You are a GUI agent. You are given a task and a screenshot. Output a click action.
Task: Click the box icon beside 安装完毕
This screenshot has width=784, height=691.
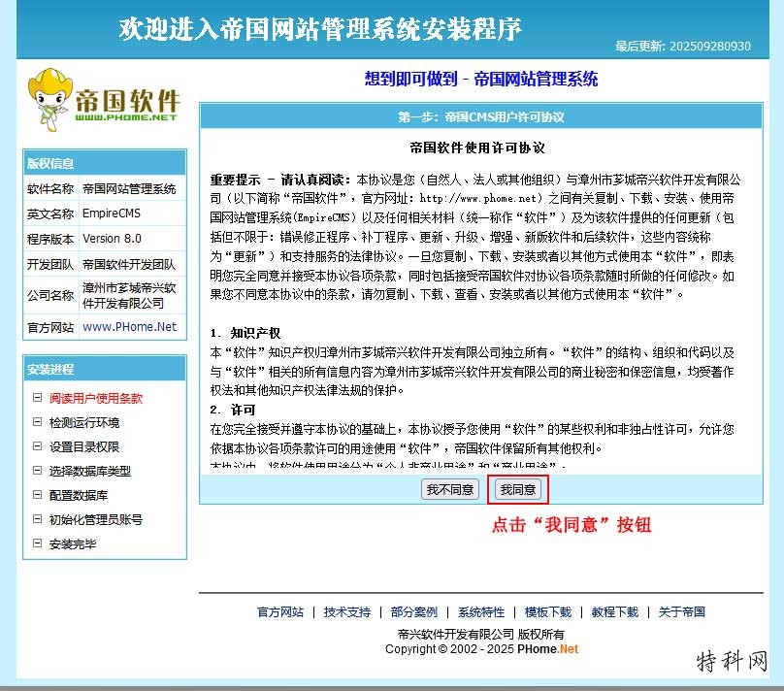37,543
